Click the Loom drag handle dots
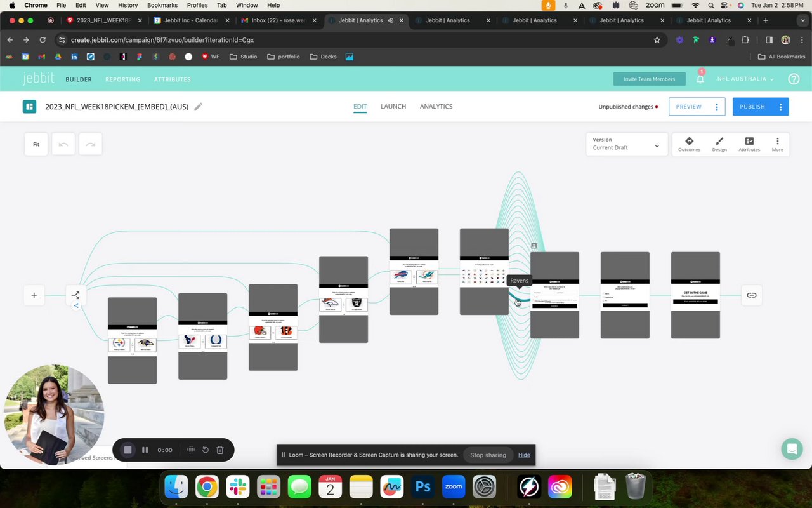This screenshot has width=812, height=508. pos(191,450)
